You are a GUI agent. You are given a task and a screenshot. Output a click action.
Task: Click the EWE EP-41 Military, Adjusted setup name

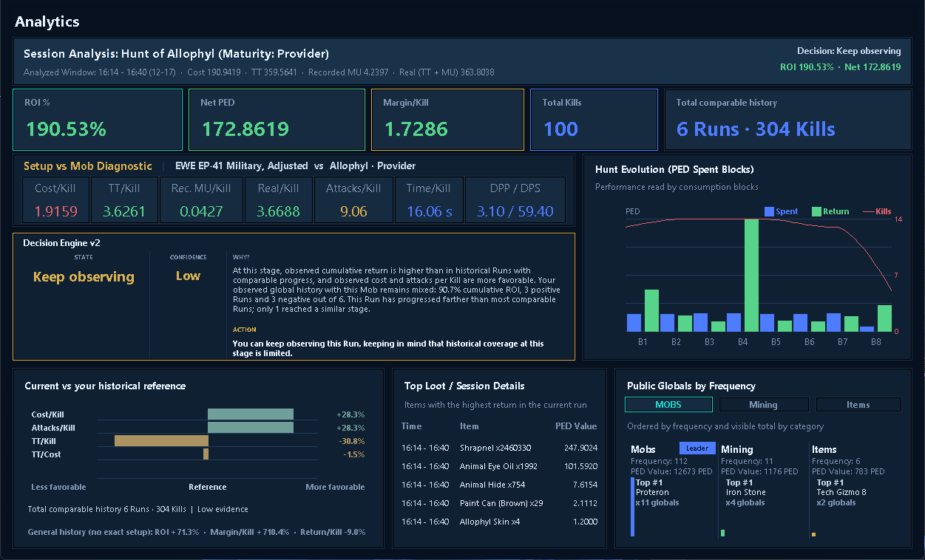tap(242, 166)
